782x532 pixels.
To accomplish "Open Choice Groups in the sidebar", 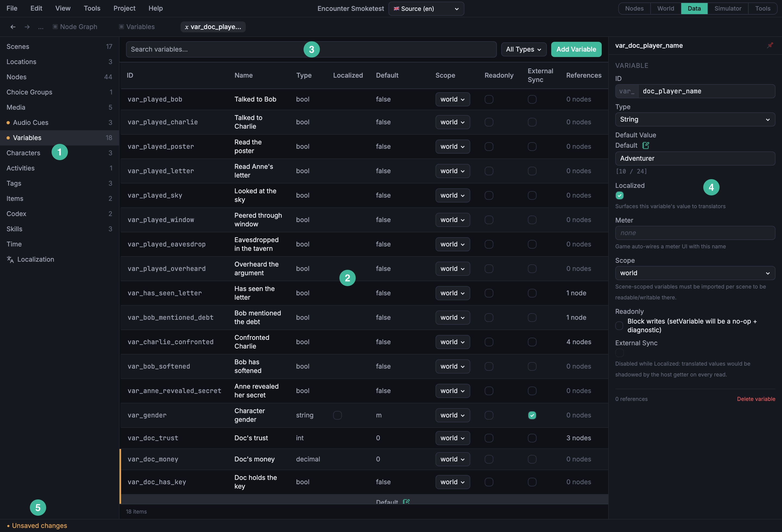I will coord(59,92).
